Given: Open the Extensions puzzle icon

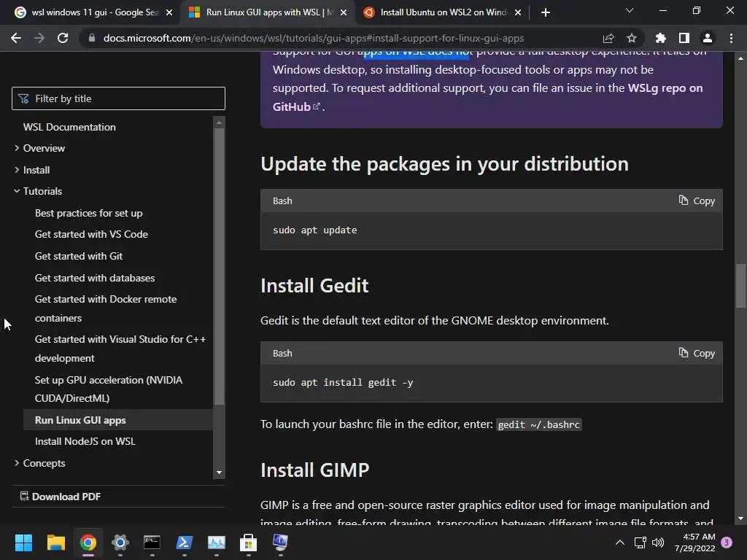Looking at the screenshot, I should (x=661, y=38).
